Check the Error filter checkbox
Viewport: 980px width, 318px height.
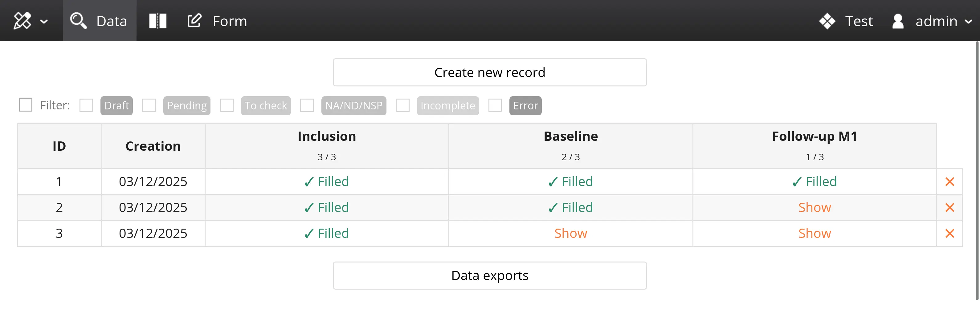click(495, 105)
